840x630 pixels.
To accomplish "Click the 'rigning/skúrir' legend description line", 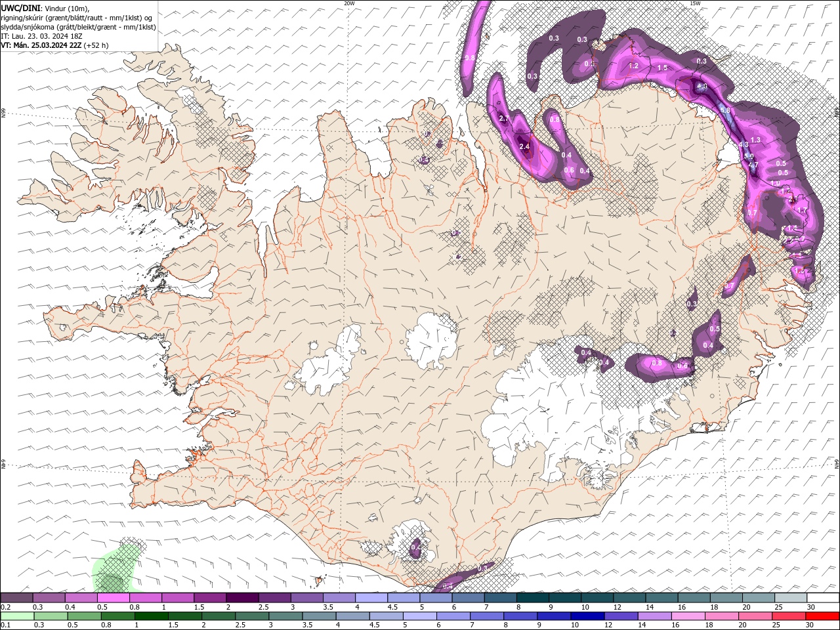I will (x=77, y=18).
